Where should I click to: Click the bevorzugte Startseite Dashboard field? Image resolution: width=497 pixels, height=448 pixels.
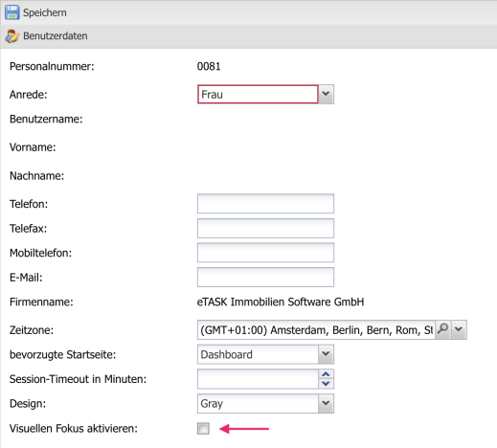(258, 354)
